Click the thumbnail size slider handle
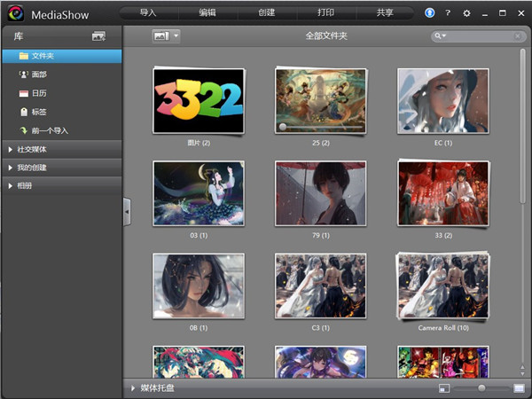Image resolution: width=532 pixels, height=399 pixels. [481, 388]
